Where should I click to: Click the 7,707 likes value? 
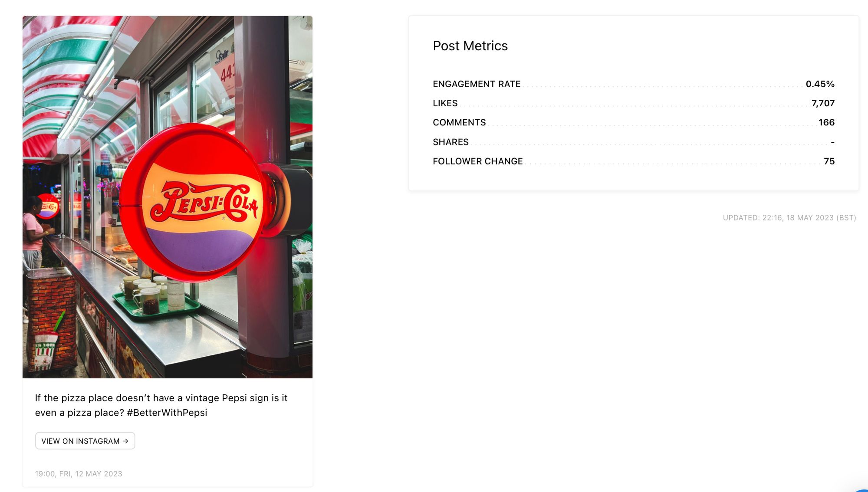(823, 103)
